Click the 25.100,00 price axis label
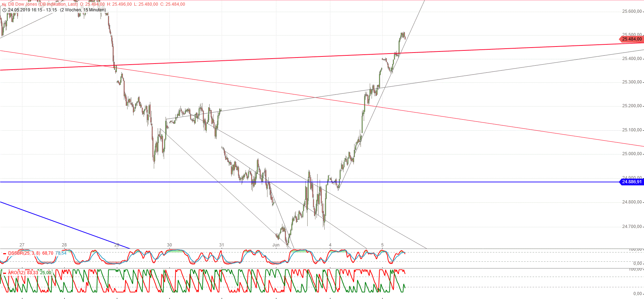The image size is (644, 299). 632,130
